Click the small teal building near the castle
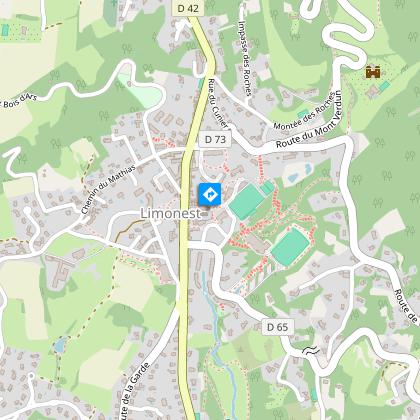The image size is (420, 420). pos(384,86)
